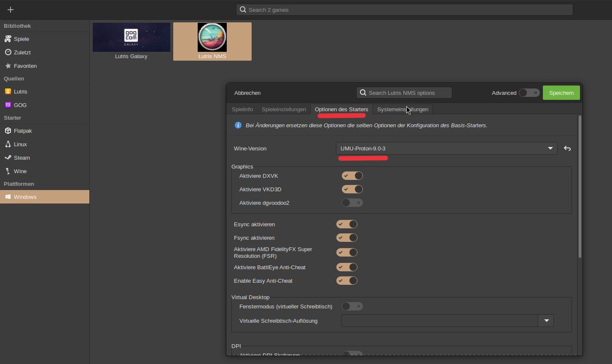The height and width of the screenshot is (364, 612).
Task: Click the Linux penguin icon
Action: [8, 144]
